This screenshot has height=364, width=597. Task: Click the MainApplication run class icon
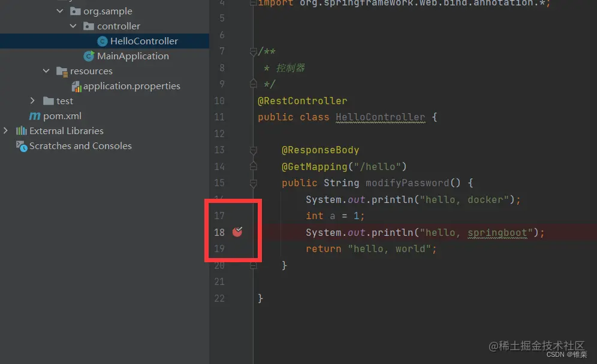[x=89, y=56]
